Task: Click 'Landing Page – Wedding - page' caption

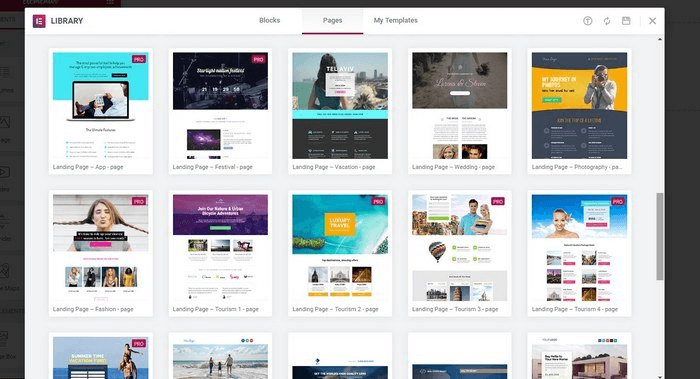Action: tap(454, 167)
